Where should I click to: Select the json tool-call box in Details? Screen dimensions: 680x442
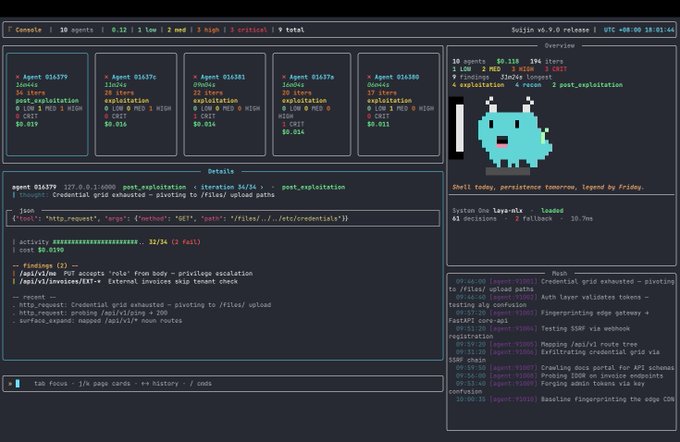pos(223,218)
